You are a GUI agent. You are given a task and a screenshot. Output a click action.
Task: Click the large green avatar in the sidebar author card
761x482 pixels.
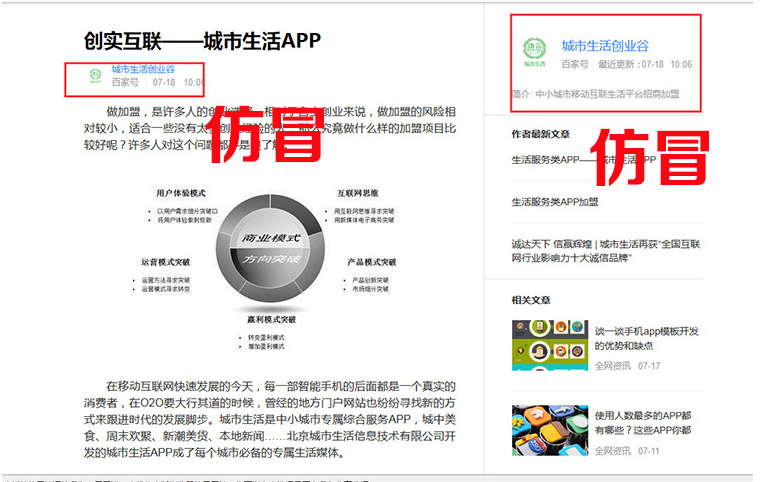click(534, 52)
